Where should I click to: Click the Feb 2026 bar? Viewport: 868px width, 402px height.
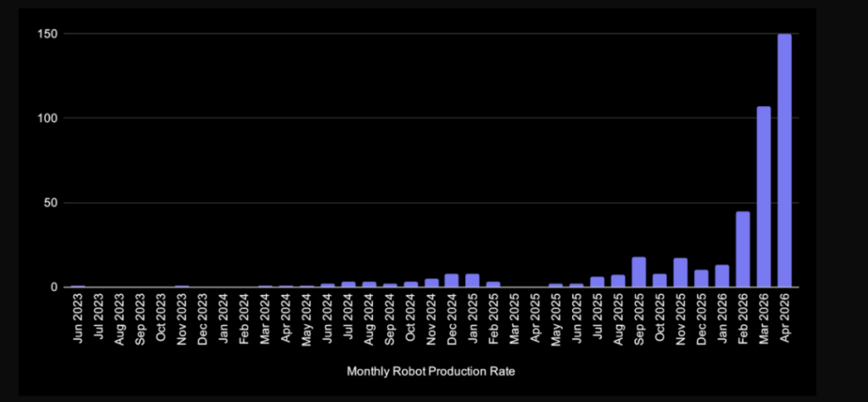pos(743,249)
